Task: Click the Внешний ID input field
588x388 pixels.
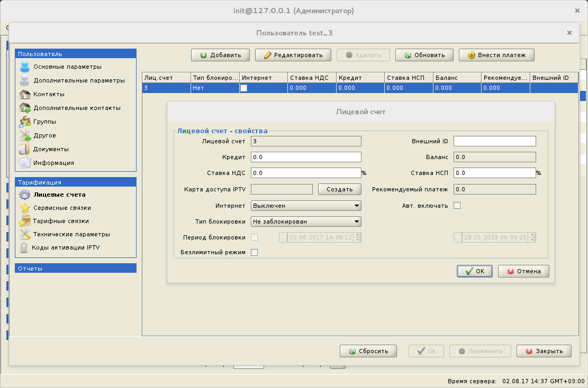Action: click(x=494, y=141)
